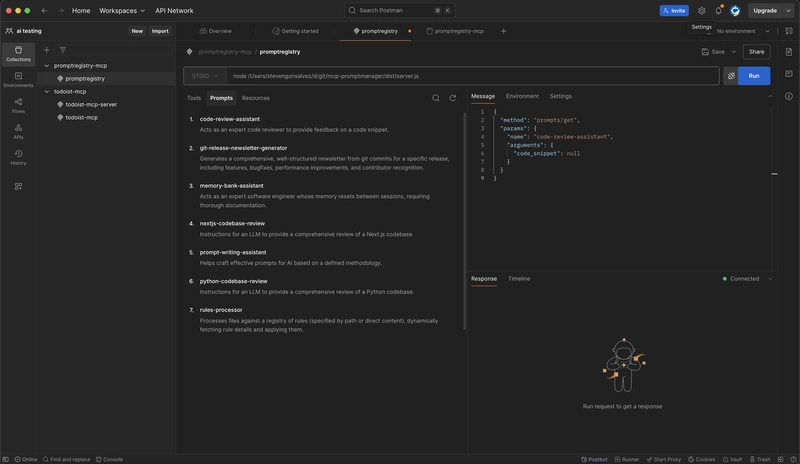Click the Upgrade button
This screenshot has height=464, width=800.
[765, 11]
